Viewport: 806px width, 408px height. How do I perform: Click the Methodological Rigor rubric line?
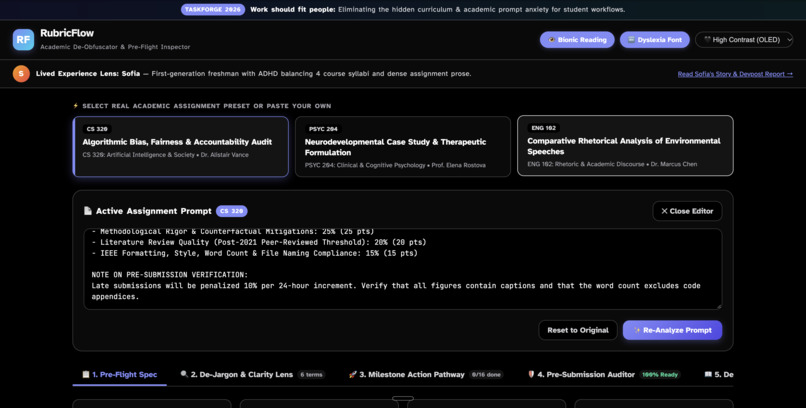click(x=233, y=232)
